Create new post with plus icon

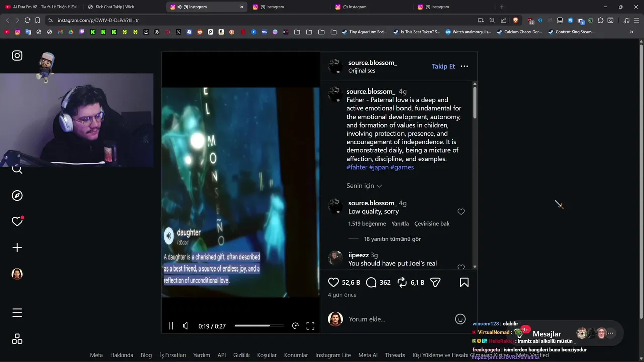[x=17, y=248]
